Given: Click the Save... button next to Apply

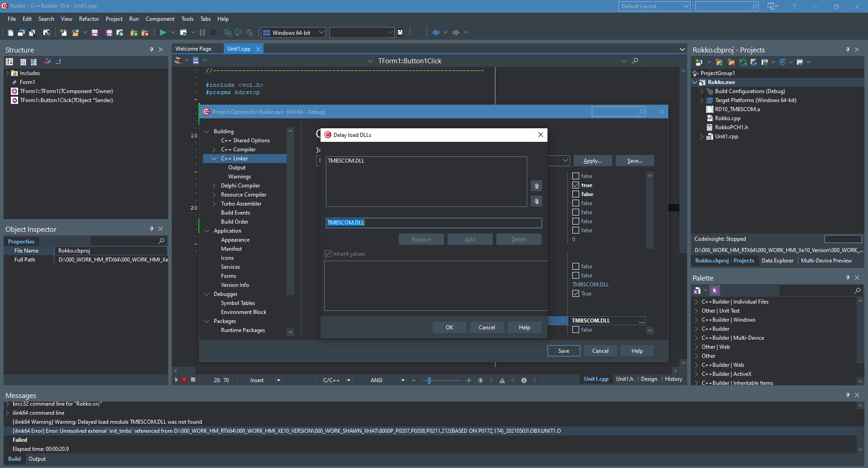Looking at the screenshot, I should click(x=635, y=161).
